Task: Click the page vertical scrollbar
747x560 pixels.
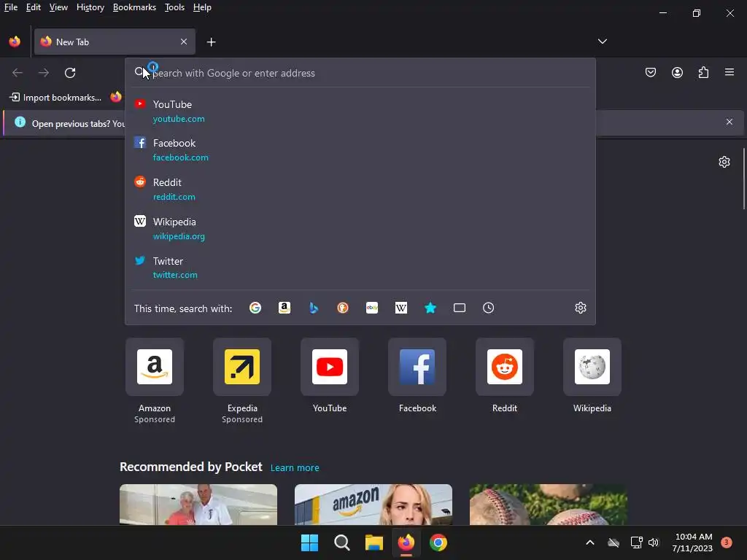Action: 743,178
